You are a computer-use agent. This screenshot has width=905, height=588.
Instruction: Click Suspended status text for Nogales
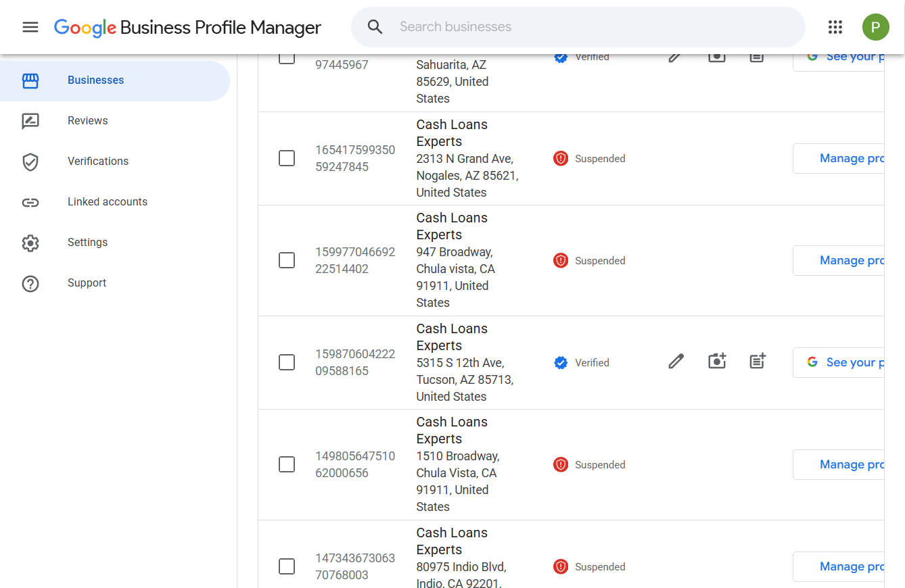[600, 159]
